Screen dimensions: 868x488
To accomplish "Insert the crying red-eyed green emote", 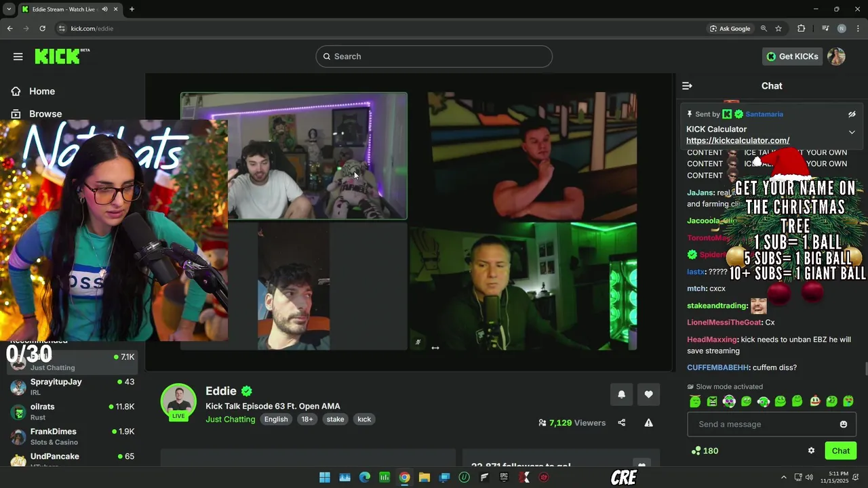I will 848,401.
